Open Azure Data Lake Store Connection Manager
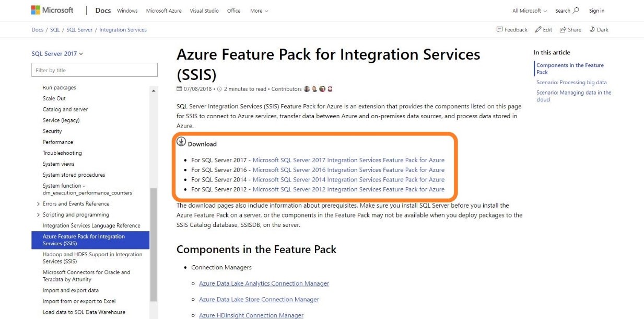Viewport: 644px width, 319px height. coord(259,300)
